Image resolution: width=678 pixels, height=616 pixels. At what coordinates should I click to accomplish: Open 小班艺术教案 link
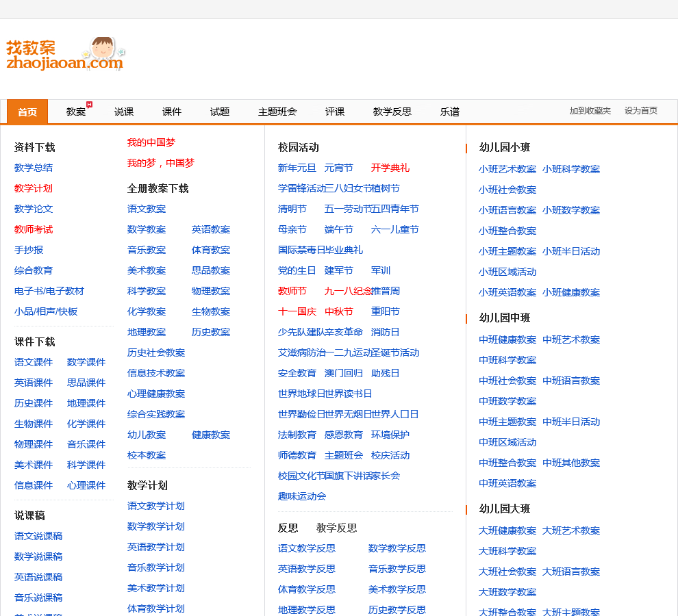507,169
